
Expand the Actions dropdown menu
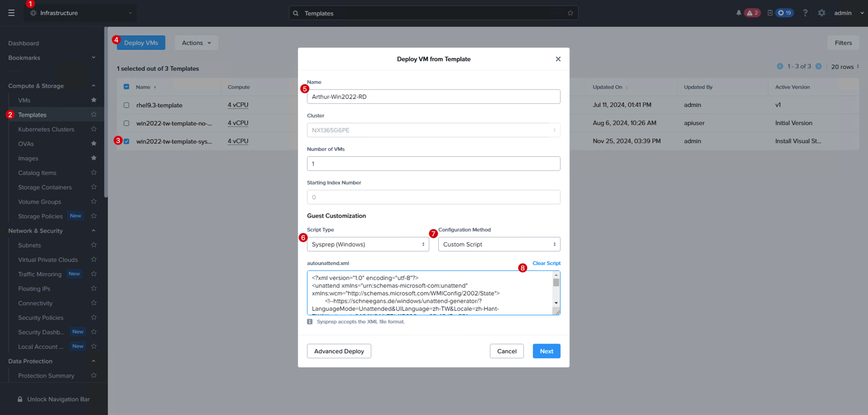click(x=196, y=43)
